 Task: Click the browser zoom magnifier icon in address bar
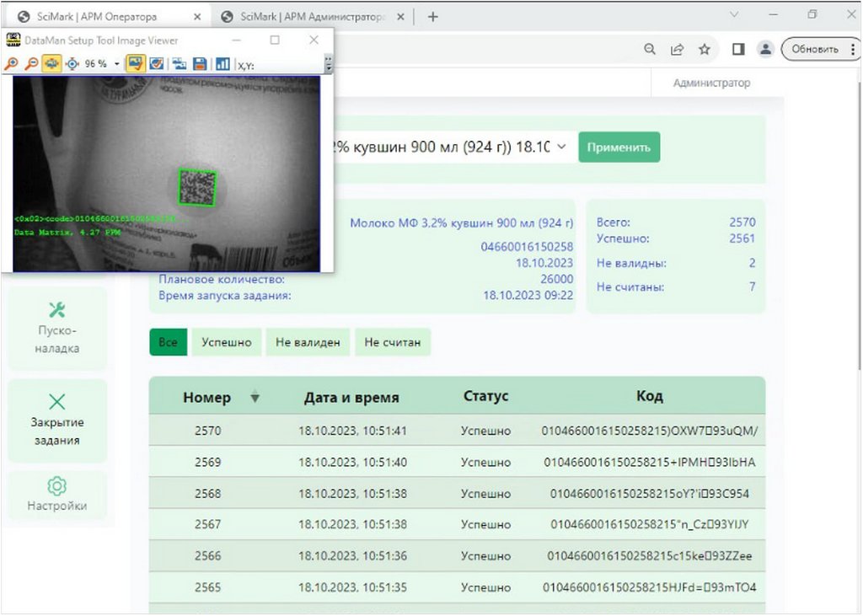(650, 50)
